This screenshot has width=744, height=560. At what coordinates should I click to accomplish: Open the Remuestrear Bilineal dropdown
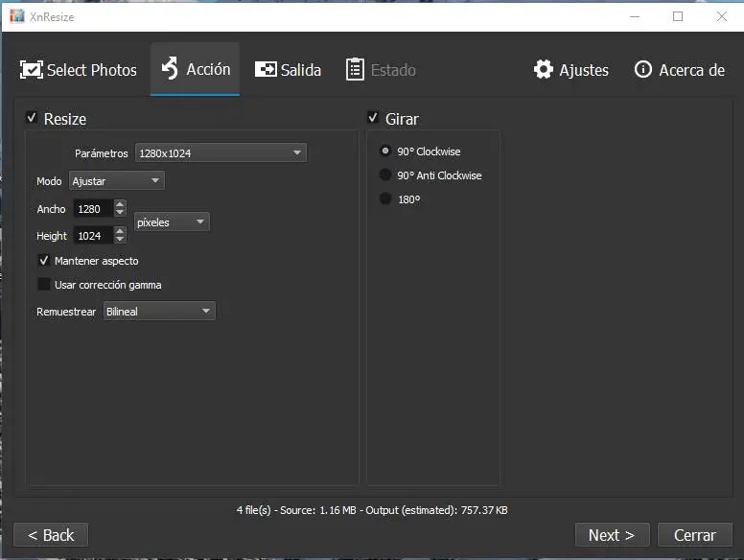tap(159, 311)
